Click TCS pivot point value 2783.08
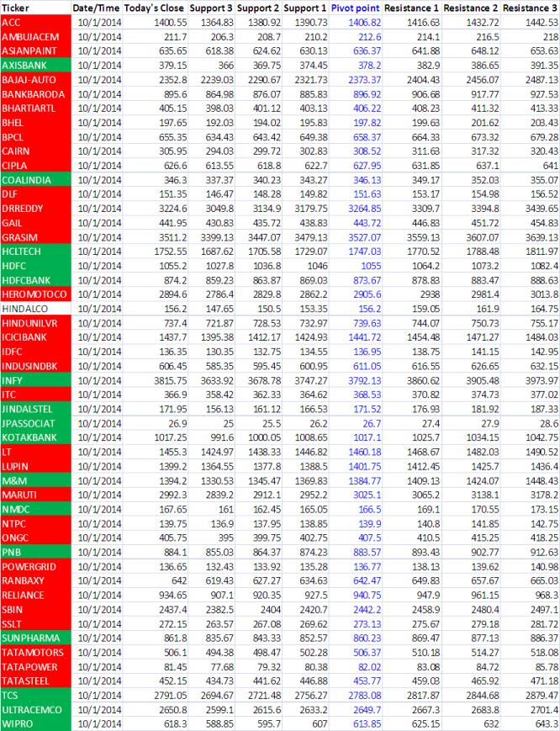This screenshot has width=560, height=731. point(364,695)
